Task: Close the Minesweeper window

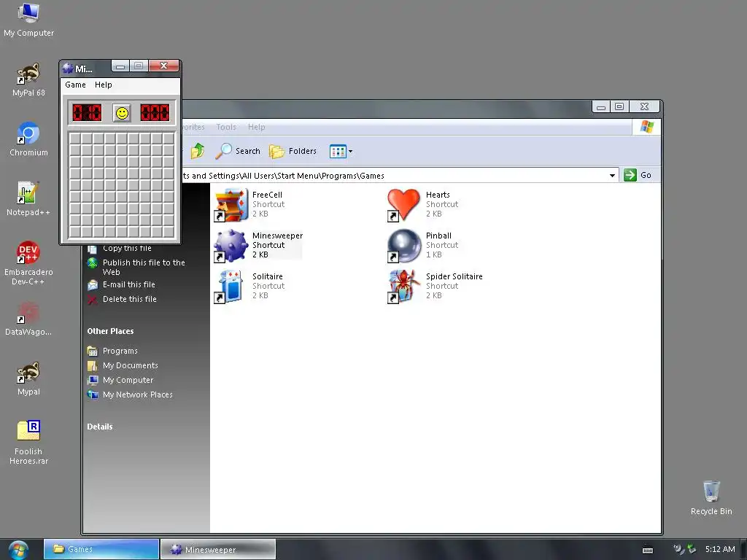Action: coord(163,66)
